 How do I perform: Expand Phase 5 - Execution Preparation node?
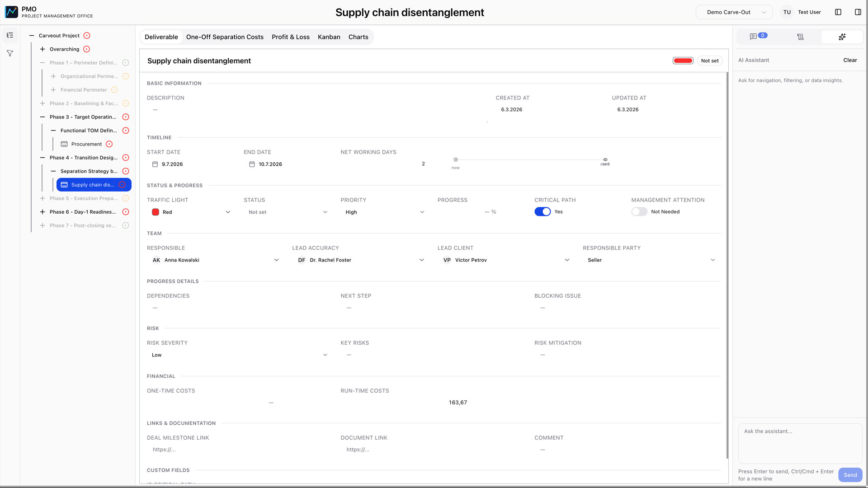pyautogui.click(x=42, y=198)
